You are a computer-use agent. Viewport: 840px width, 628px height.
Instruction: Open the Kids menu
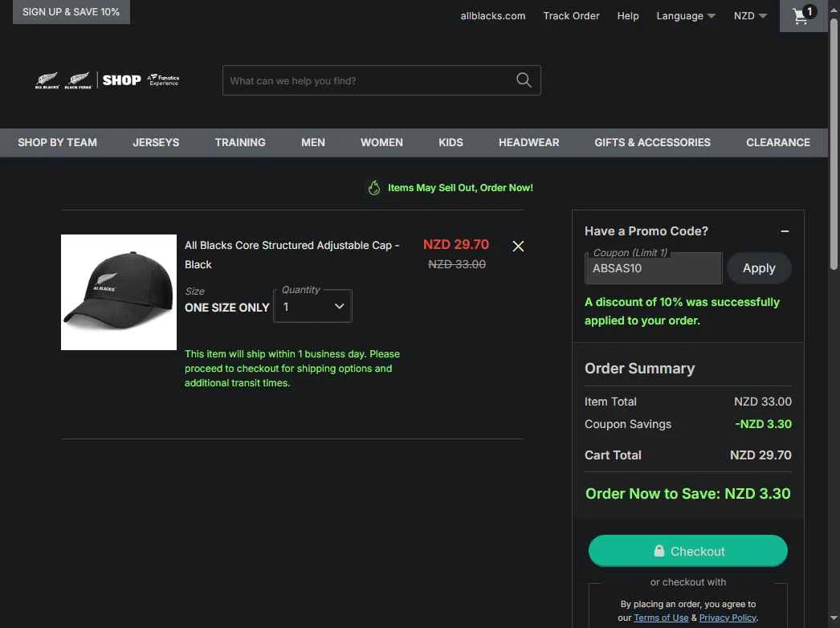pos(451,142)
